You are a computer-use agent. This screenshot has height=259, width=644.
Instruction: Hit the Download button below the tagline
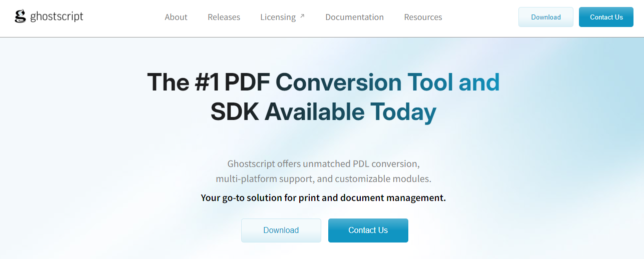tap(281, 230)
